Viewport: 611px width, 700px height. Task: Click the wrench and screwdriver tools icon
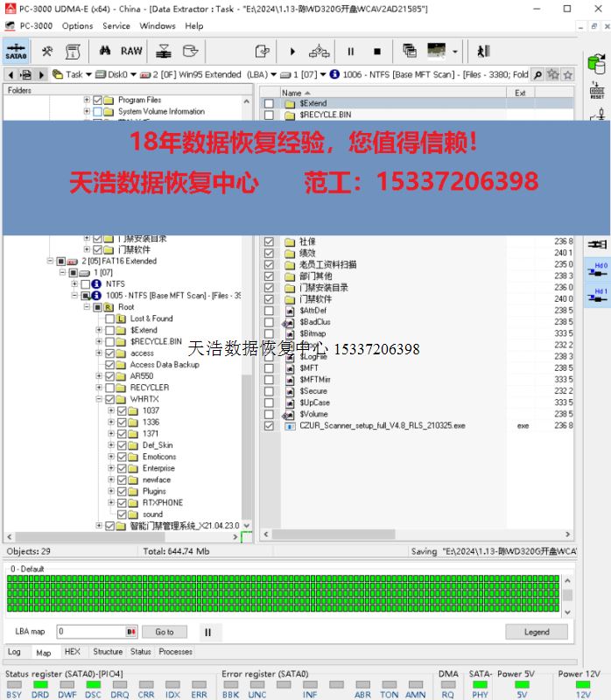click(47, 52)
